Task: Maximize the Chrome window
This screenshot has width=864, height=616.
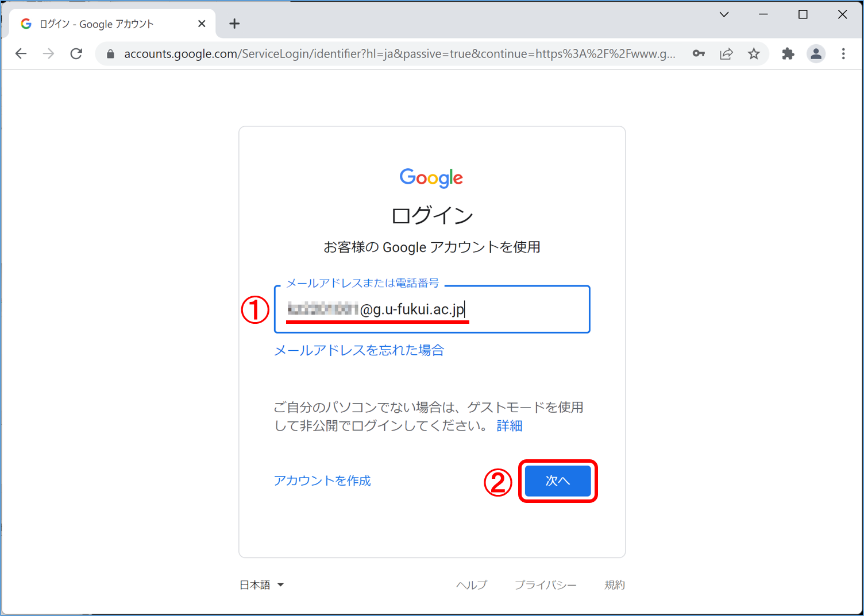Action: click(x=803, y=14)
